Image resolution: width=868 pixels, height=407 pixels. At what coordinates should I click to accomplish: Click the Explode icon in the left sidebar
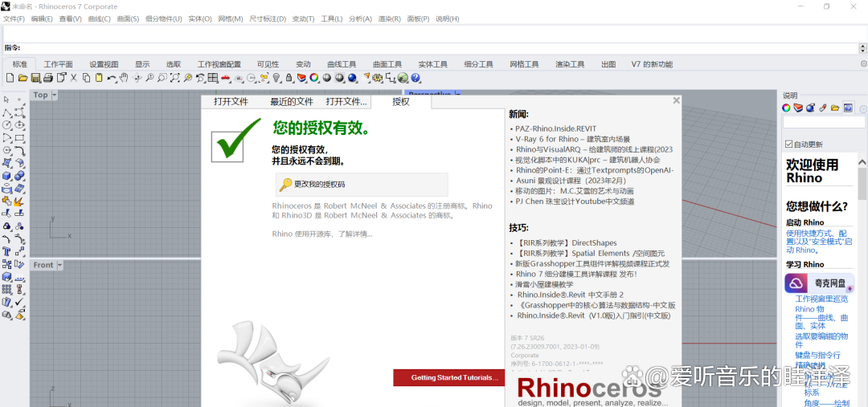point(19,201)
